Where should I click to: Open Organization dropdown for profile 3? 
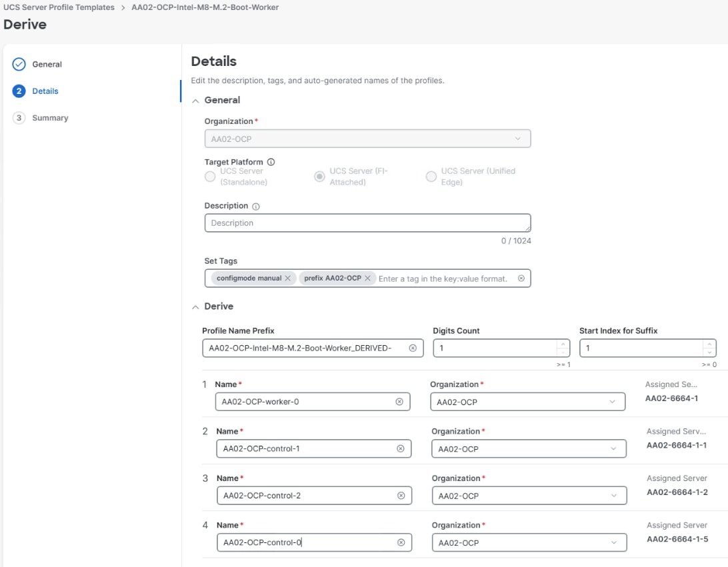529,496
